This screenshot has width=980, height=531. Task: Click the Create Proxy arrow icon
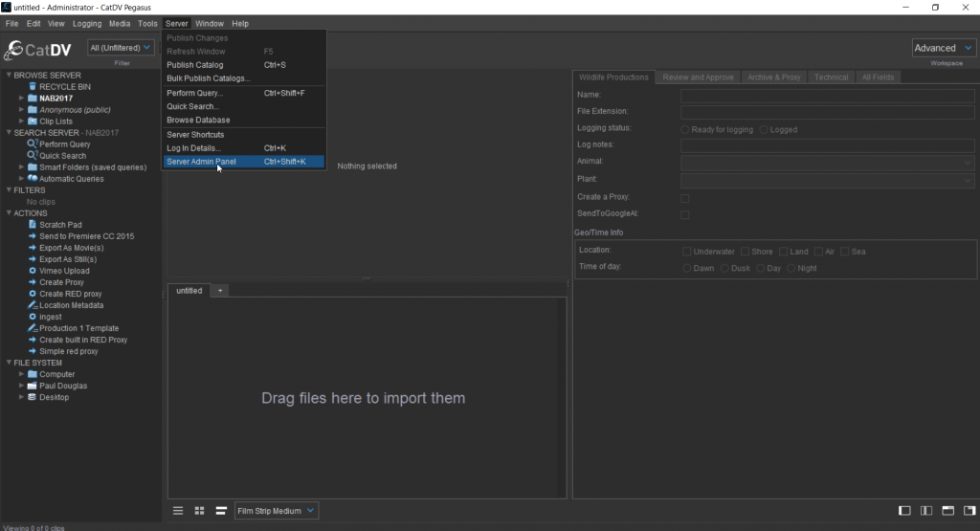(33, 282)
